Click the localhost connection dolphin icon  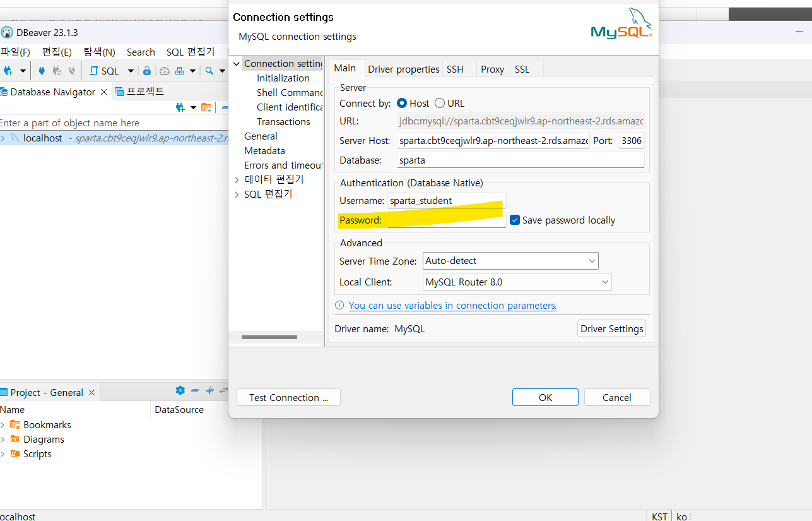[15, 138]
